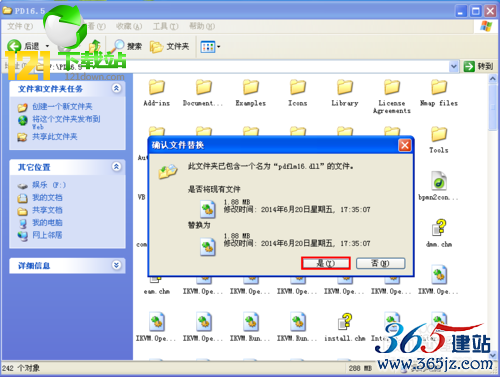This screenshot has width=500, height=377.
Task: Select the rightmost IKVM.Ope... file below dmm.chm
Action: pos(439,280)
